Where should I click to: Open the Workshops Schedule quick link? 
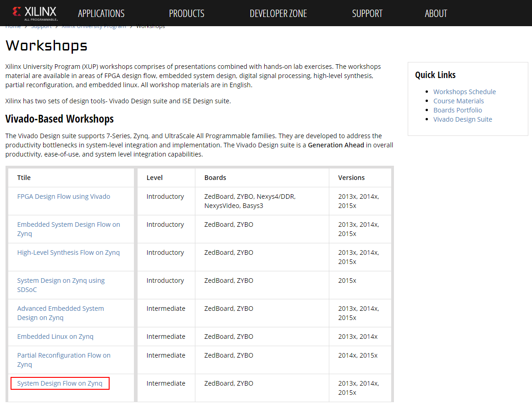(x=465, y=92)
